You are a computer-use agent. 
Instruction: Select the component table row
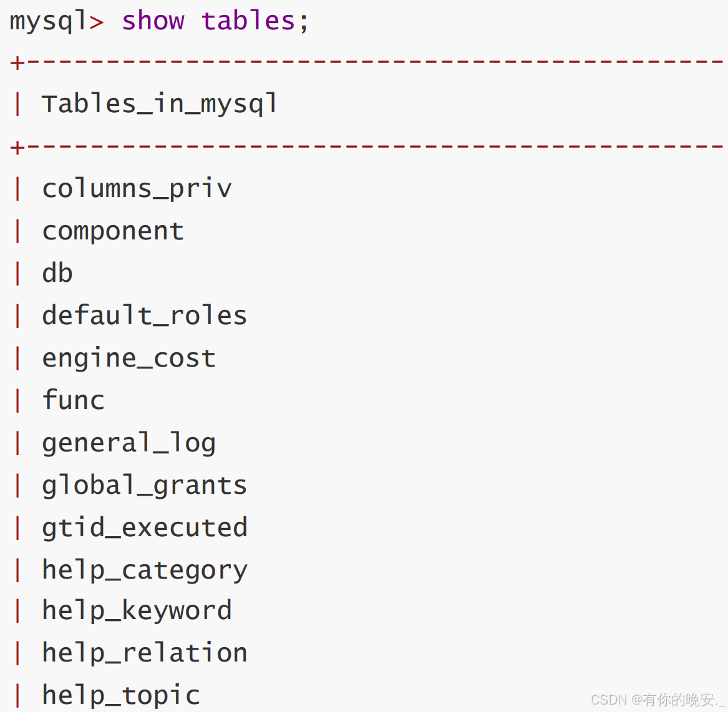[x=113, y=231]
